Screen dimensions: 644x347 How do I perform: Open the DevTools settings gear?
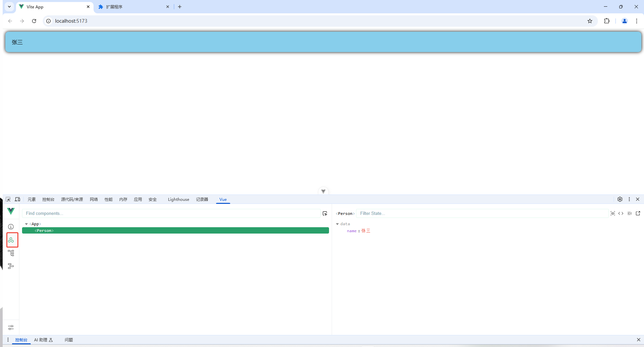click(x=620, y=199)
